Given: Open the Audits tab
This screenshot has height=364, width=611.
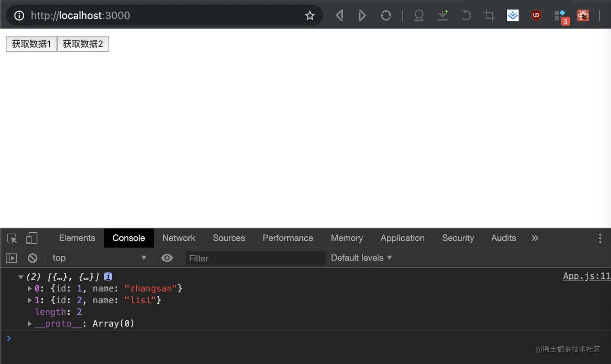Looking at the screenshot, I should point(504,238).
